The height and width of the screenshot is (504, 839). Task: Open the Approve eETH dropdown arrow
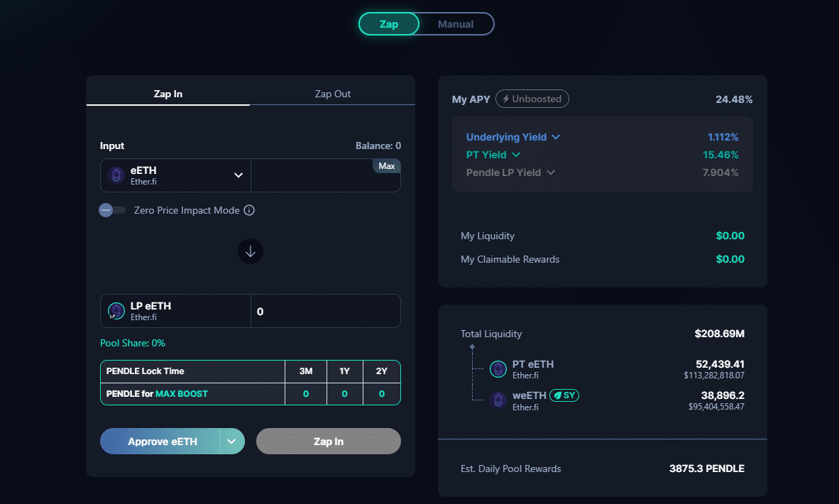pos(231,441)
